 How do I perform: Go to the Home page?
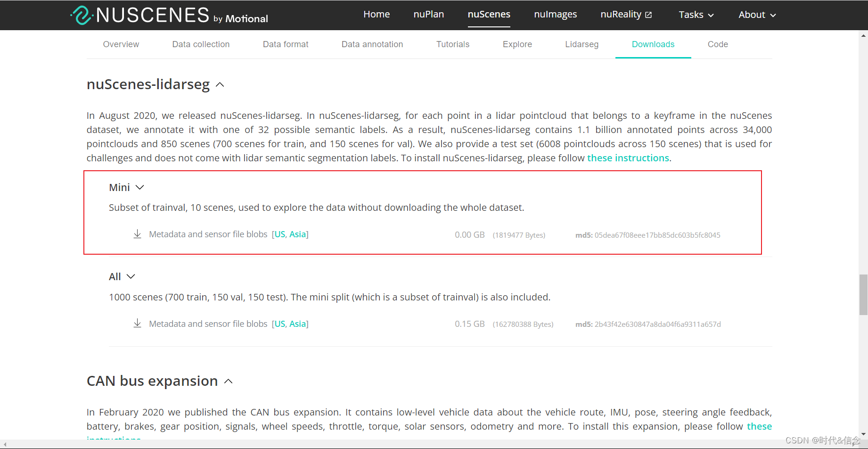[377, 15]
